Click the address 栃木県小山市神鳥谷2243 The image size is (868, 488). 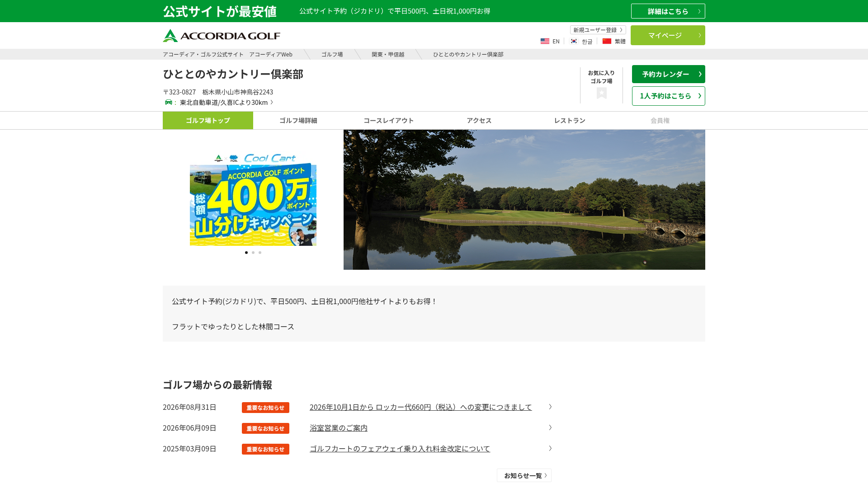click(x=237, y=92)
